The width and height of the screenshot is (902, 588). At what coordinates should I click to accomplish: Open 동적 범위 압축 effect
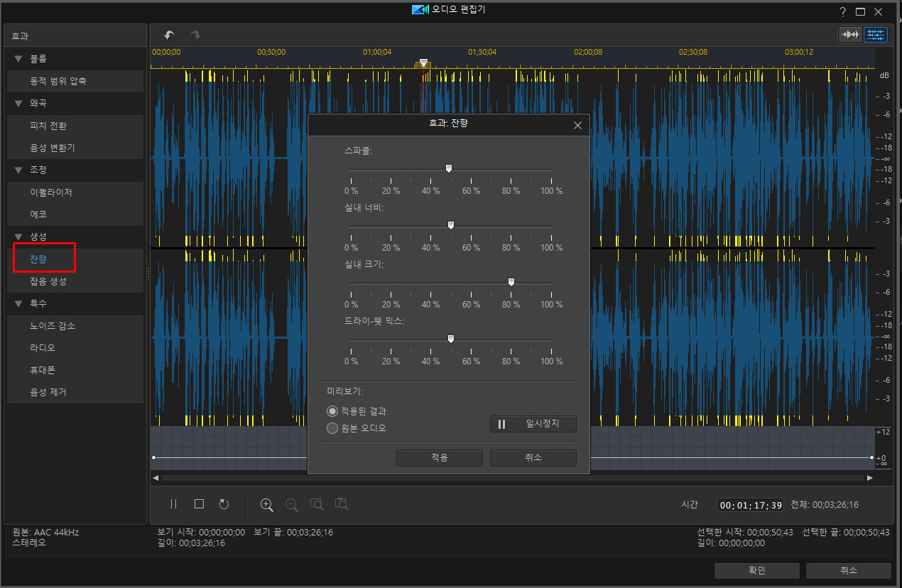pos(75,82)
